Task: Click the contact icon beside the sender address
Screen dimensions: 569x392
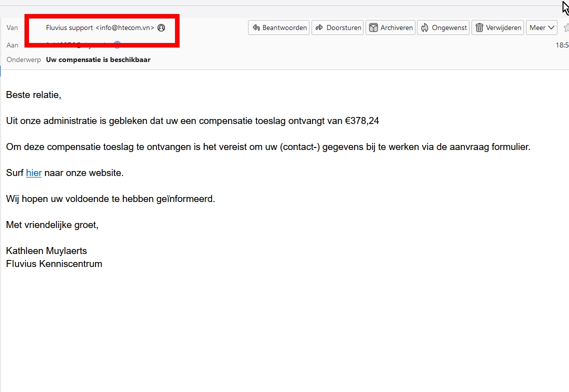Action: pyautogui.click(x=161, y=28)
